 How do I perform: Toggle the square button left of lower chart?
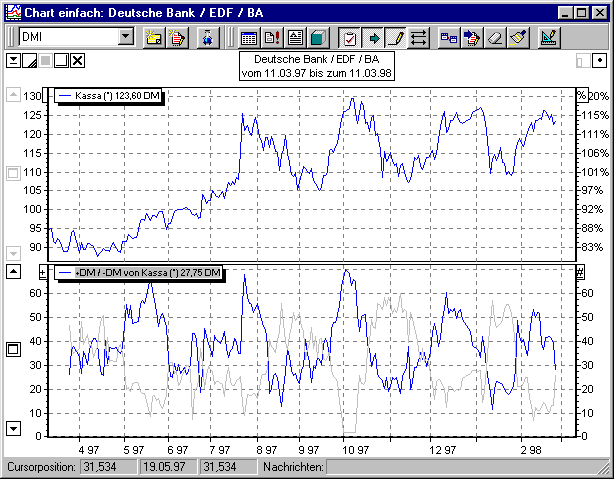pyautogui.click(x=13, y=349)
